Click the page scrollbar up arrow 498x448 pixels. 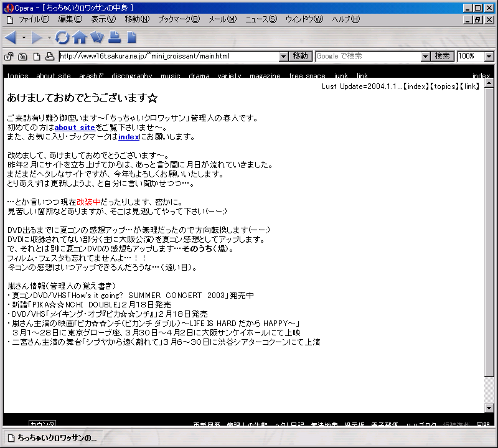click(x=489, y=83)
